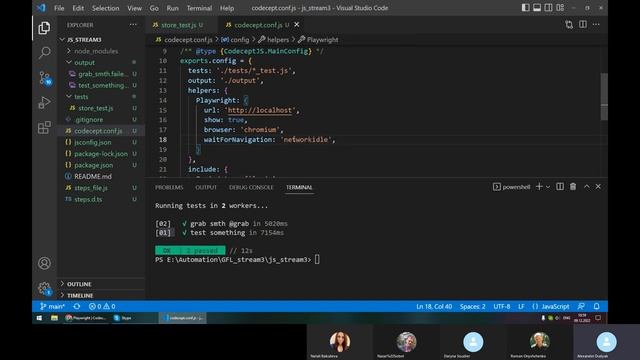Open errors and warnings count in status bar
The height and width of the screenshot is (360, 640).
click(x=102, y=306)
